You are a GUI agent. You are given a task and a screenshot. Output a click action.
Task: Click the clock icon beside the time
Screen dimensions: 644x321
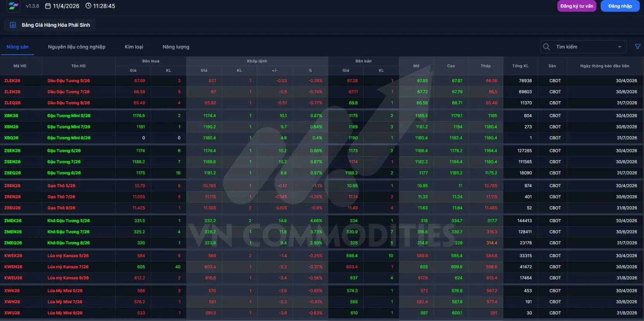(88, 6)
